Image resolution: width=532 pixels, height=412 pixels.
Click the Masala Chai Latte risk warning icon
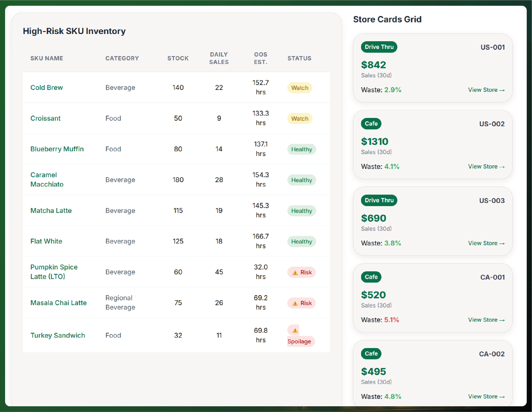295,303
